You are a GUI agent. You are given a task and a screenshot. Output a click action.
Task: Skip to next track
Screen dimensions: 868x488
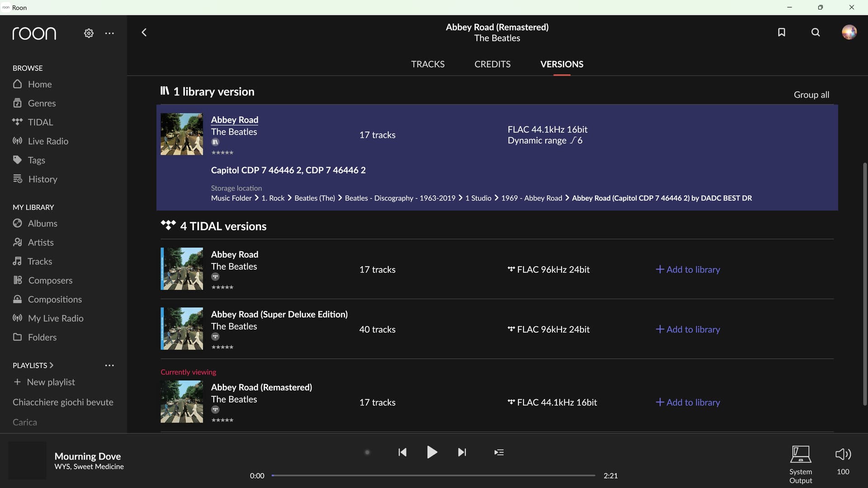pyautogui.click(x=462, y=452)
